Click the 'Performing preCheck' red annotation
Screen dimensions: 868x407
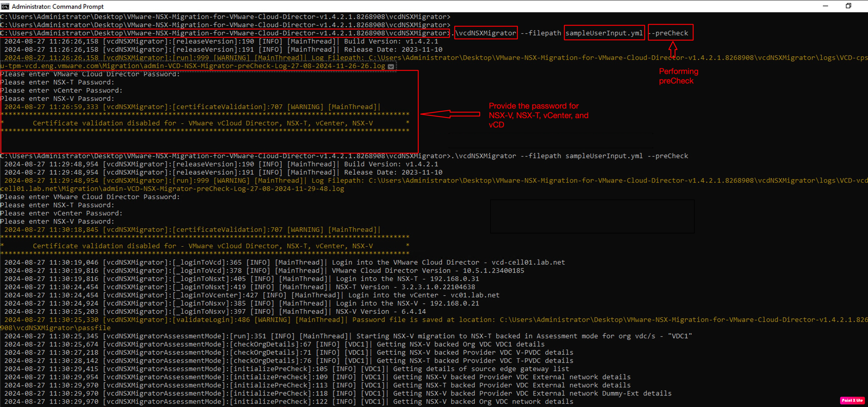coord(678,76)
